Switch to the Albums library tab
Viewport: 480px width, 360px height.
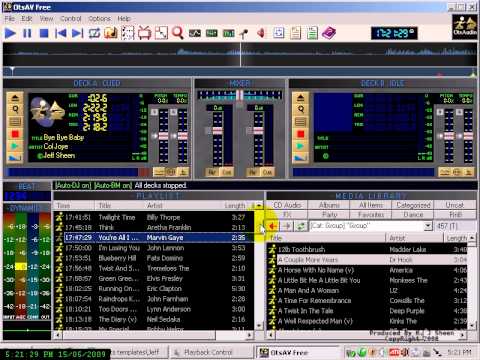(x=329, y=205)
